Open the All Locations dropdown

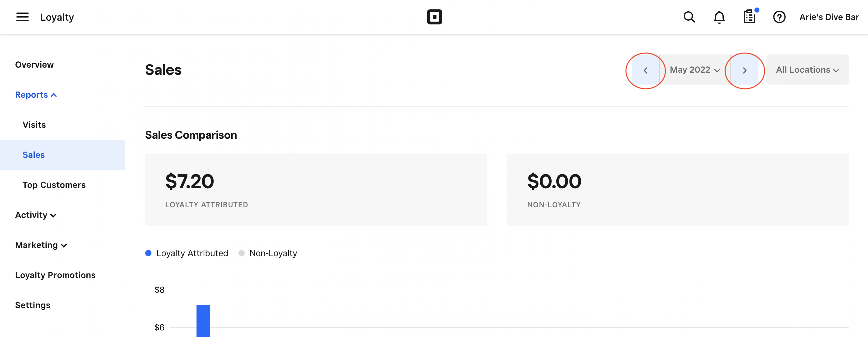[x=807, y=70]
